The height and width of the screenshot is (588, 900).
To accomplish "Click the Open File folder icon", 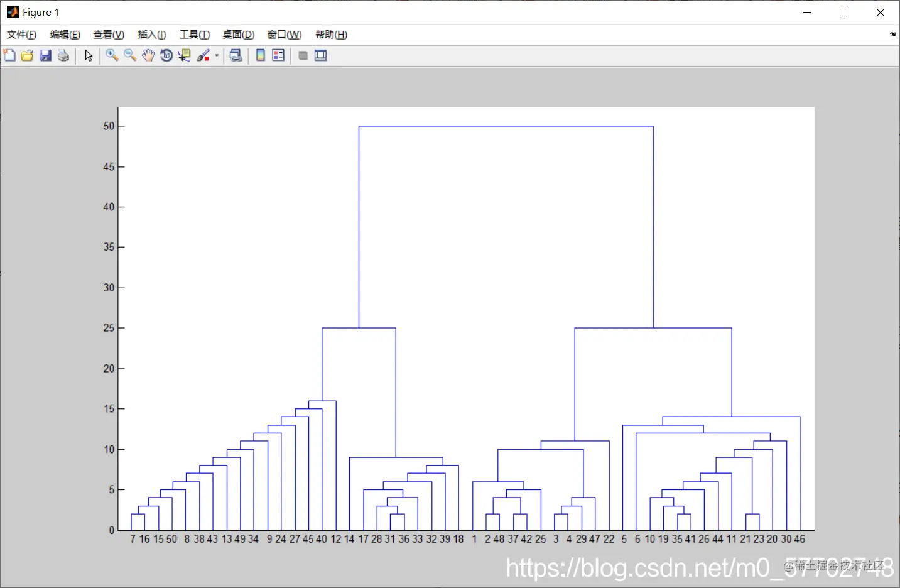I will click(27, 55).
